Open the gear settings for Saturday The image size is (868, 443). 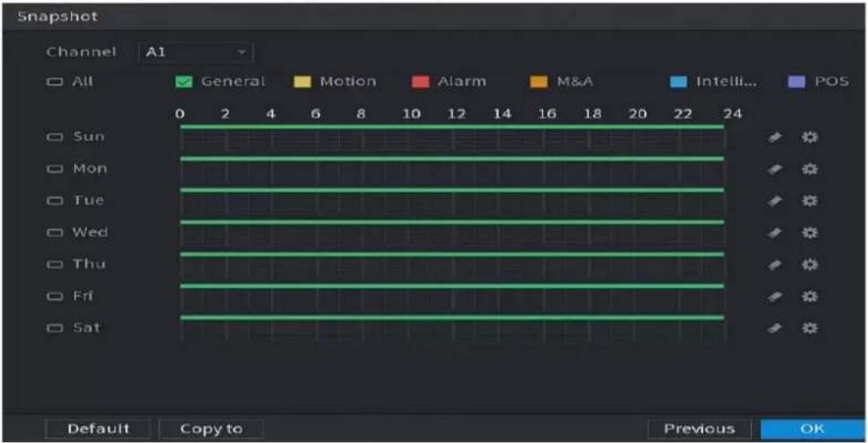tap(810, 328)
